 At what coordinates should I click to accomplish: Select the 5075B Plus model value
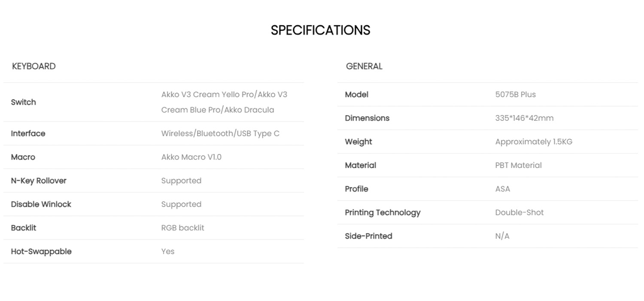[x=516, y=95]
